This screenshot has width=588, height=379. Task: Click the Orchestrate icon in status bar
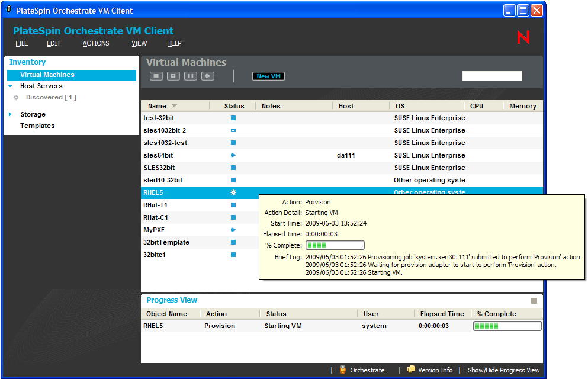pos(343,370)
